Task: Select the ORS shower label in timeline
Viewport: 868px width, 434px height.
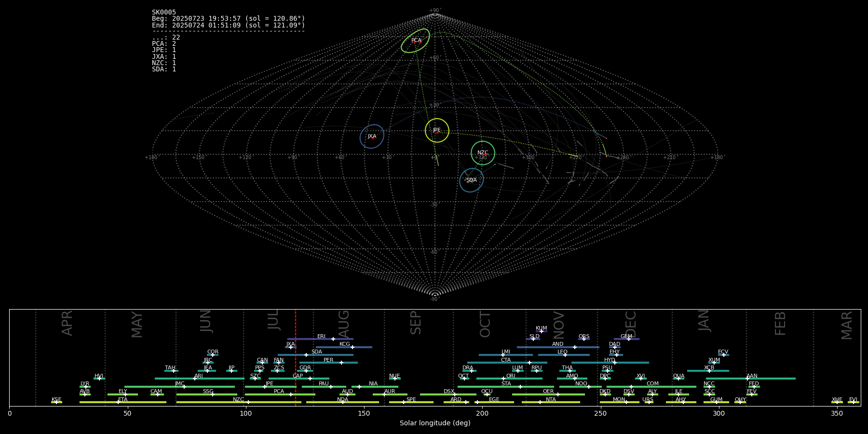Action: click(584, 337)
